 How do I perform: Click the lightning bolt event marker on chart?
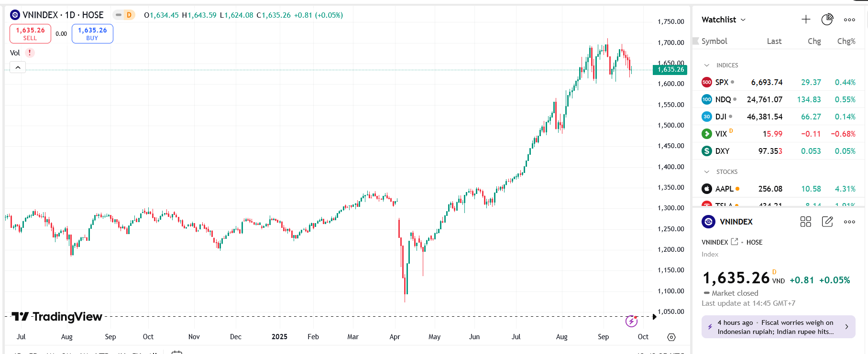(x=631, y=321)
